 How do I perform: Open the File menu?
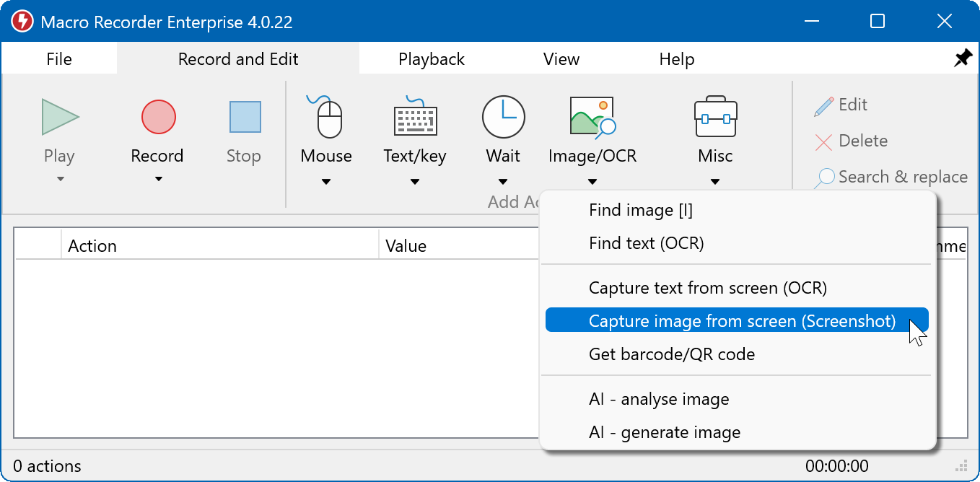[59, 58]
